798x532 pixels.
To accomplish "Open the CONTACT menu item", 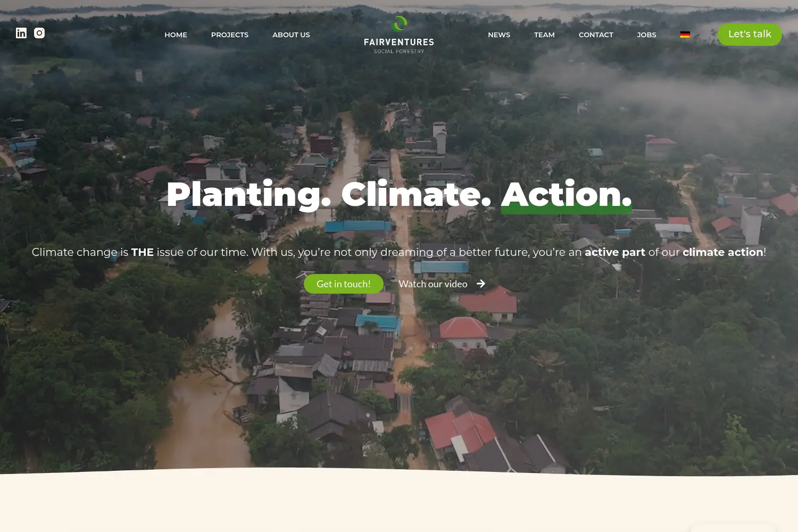I will 596,35.
